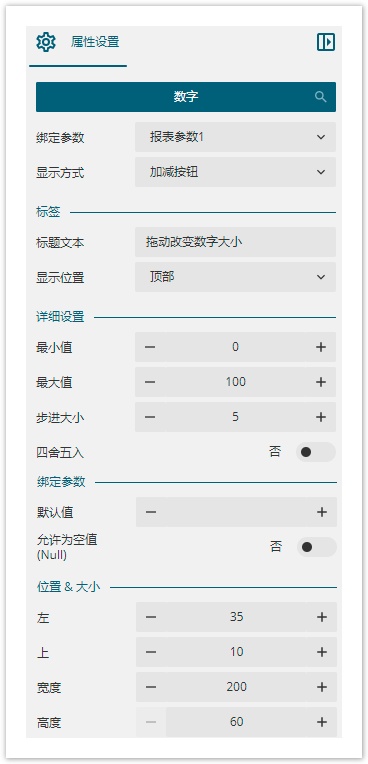The width and height of the screenshot is (368, 764).
Task: Increase 步进大小 using the plus icon
Action: [x=321, y=417]
